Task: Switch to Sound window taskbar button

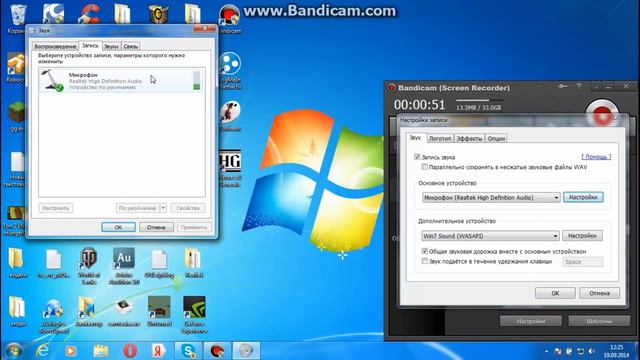Action: [x=246, y=351]
